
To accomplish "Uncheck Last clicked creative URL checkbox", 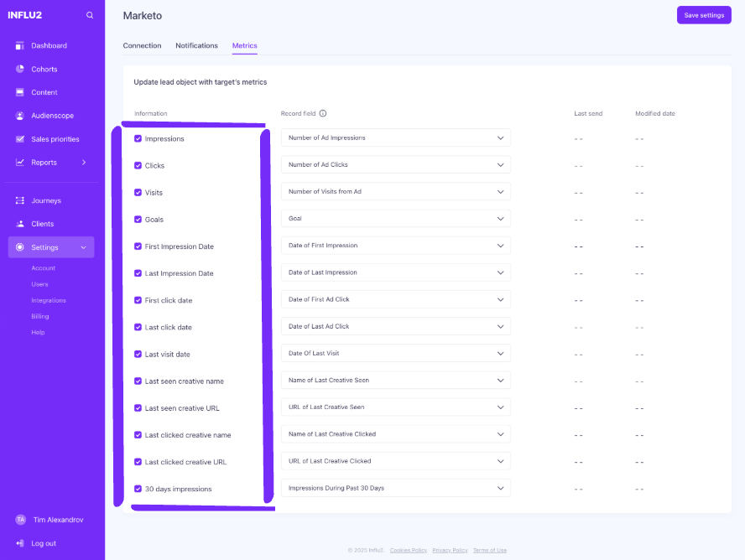I will (x=138, y=462).
